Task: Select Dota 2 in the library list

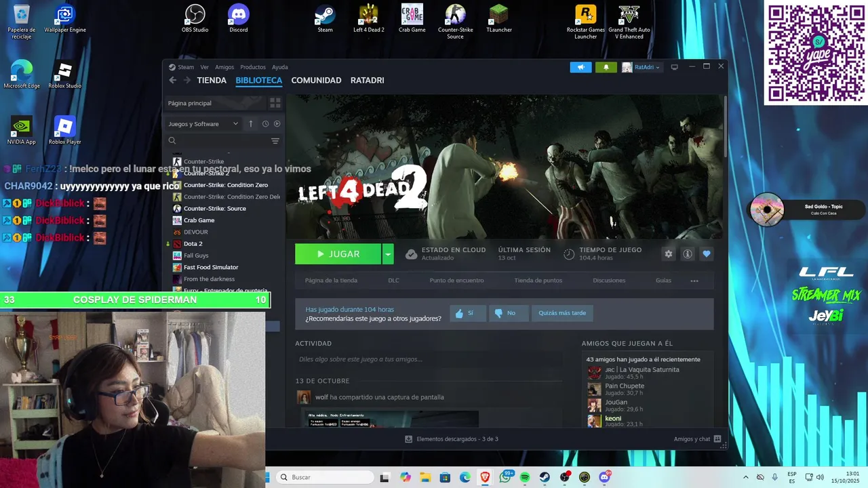Action: tap(193, 243)
